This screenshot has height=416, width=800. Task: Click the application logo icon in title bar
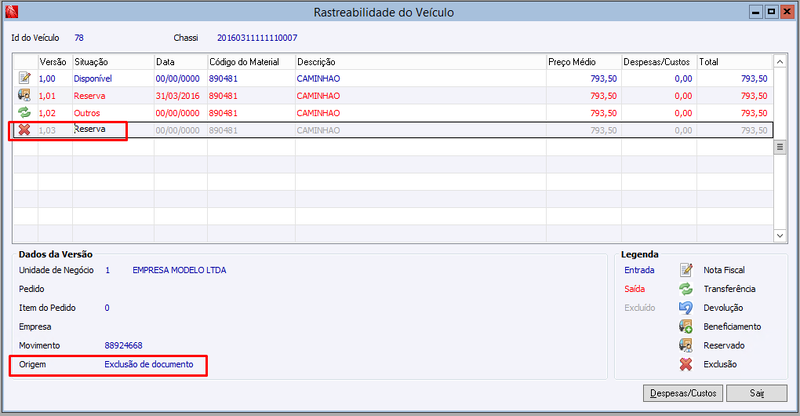[11, 11]
